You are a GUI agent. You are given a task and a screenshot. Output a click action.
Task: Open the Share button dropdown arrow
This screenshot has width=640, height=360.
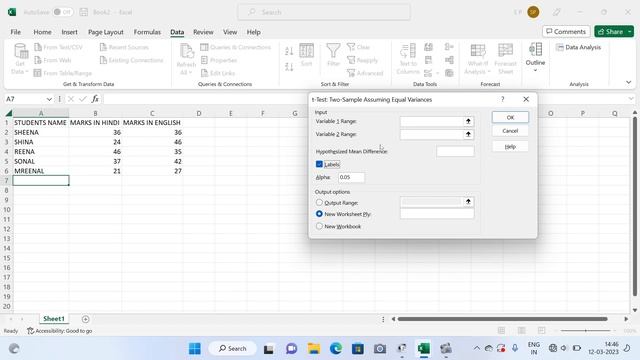point(630,31)
